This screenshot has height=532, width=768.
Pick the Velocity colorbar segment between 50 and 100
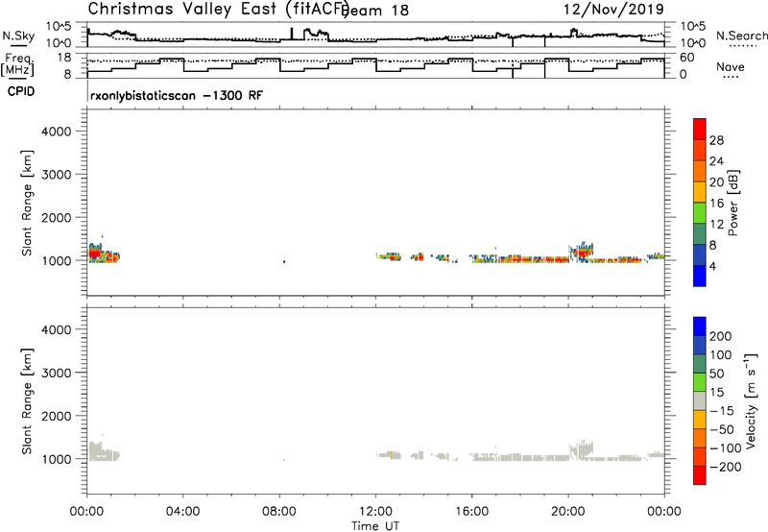click(x=700, y=364)
